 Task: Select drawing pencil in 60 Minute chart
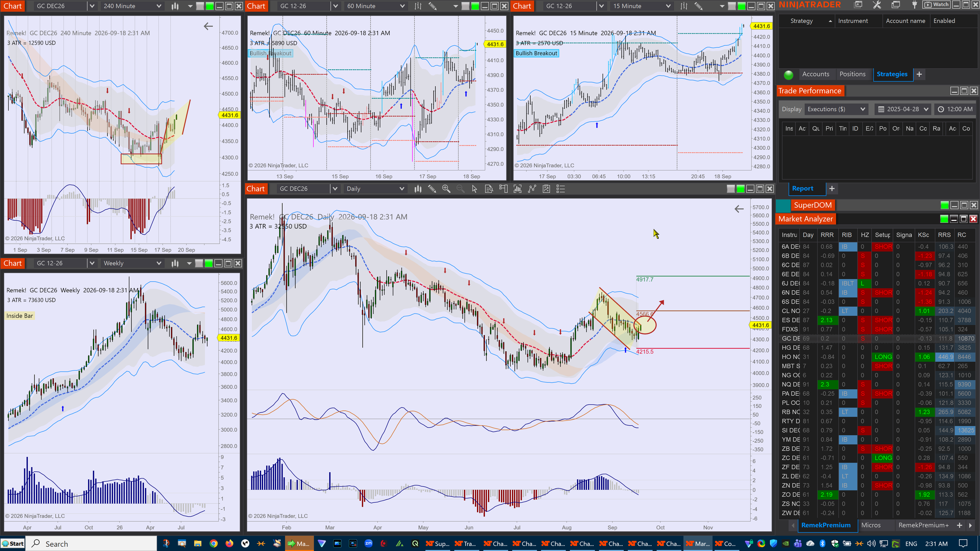[x=432, y=6]
